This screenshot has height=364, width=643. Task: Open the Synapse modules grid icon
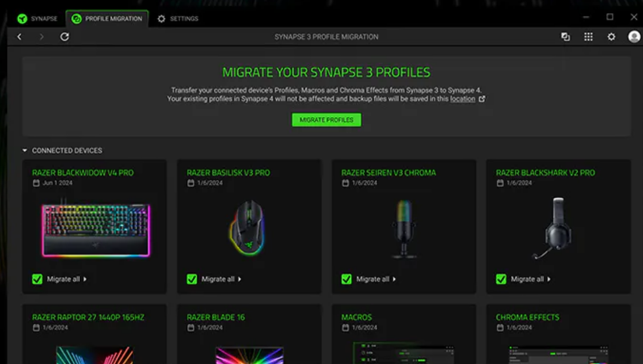point(588,36)
